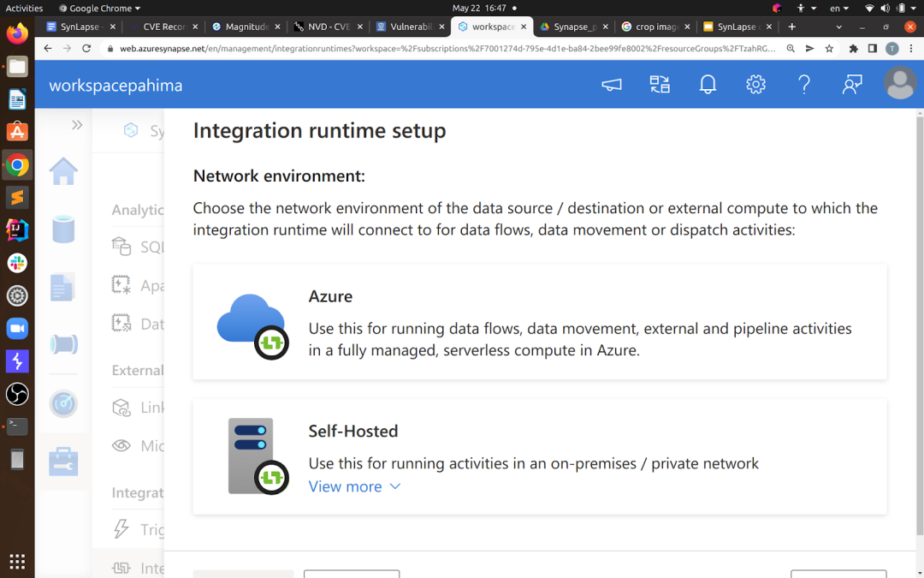Open Sublime Text from the dock
This screenshot has height=578, width=924.
point(17,198)
